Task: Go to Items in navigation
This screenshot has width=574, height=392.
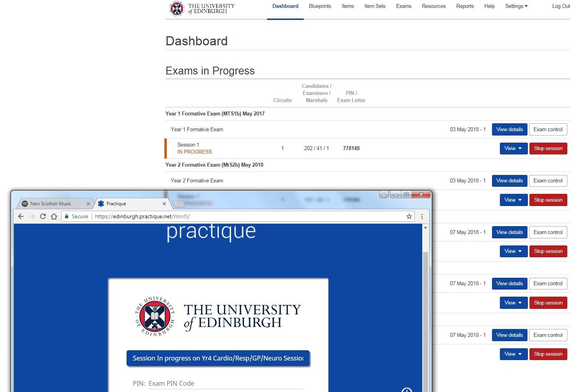Action: (348, 6)
